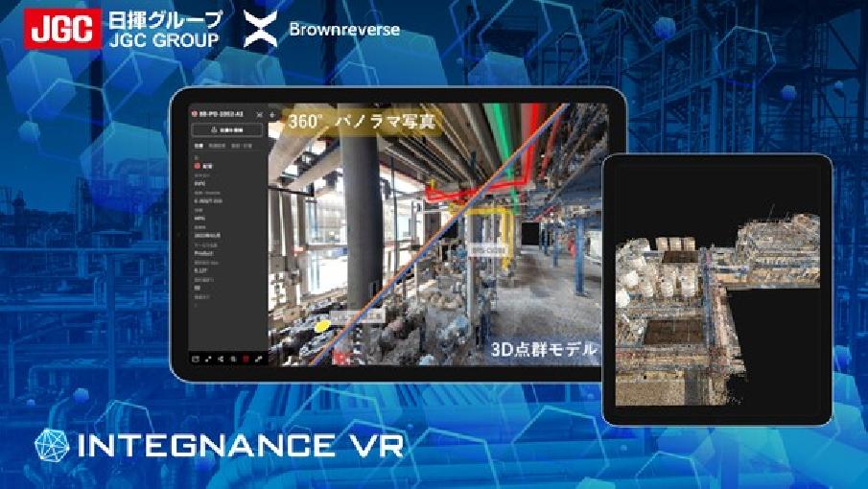Click the tag label beside the yellow marker
Screen dimensions: 868x489
pos(357,316)
